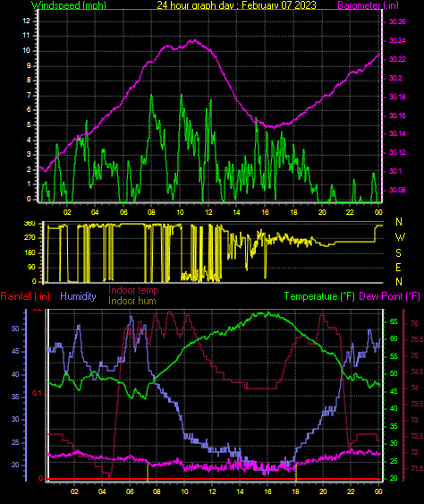Click the 45 value on the blue humidity scale
Viewport: 424px width, 504px height.
(15, 351)
